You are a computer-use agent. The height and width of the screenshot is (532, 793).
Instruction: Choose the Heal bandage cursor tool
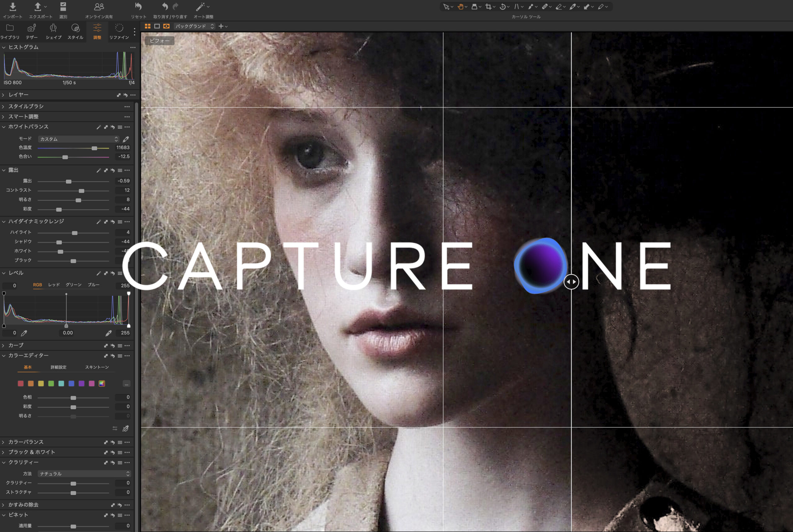tap(545, 7)
